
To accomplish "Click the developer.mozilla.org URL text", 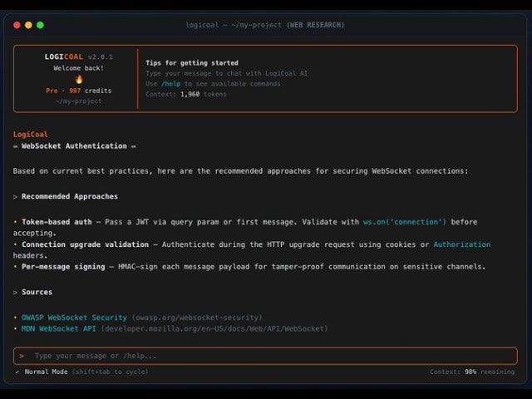I will pos(214,329).
